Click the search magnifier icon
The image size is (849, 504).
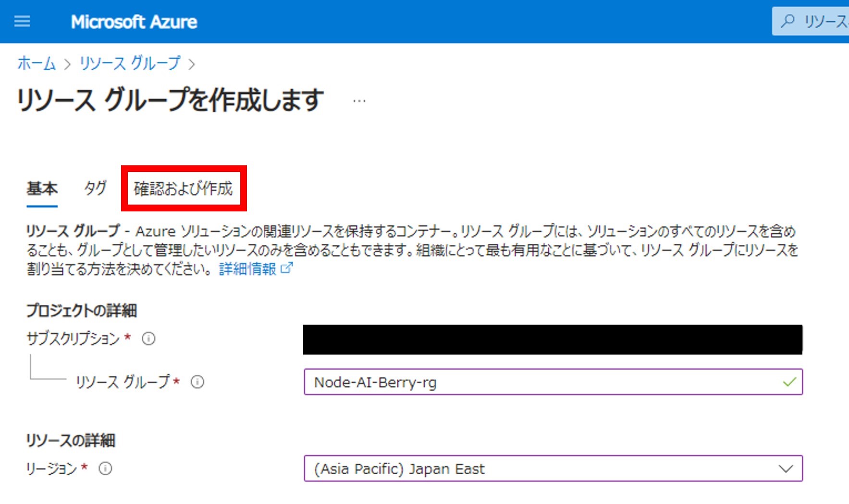787,21
